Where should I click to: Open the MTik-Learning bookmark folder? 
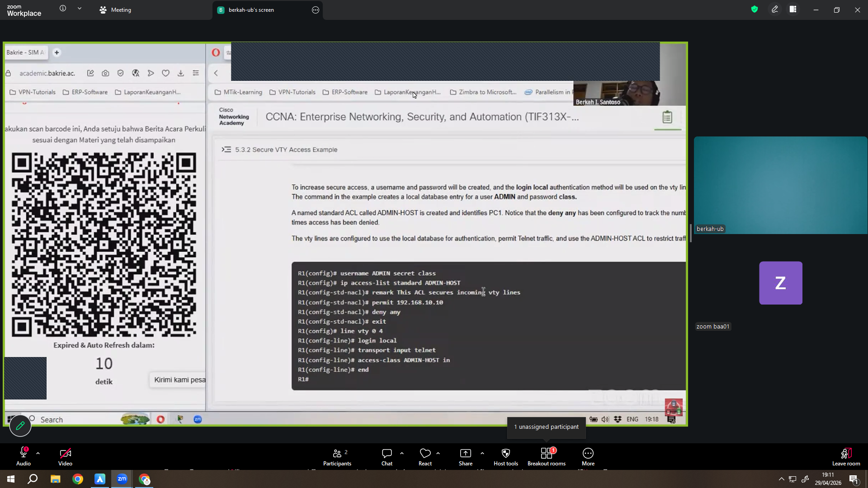click(238, 92)
